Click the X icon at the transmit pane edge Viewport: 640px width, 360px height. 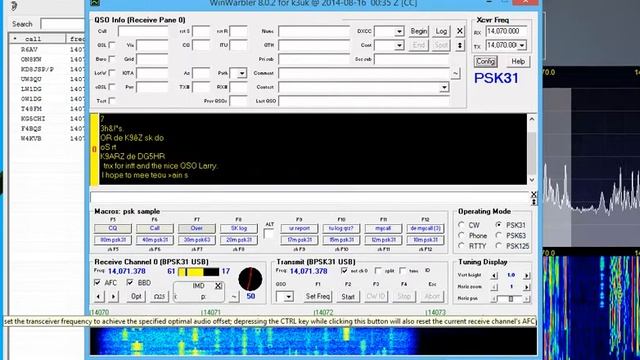click(x=533, y=195)
